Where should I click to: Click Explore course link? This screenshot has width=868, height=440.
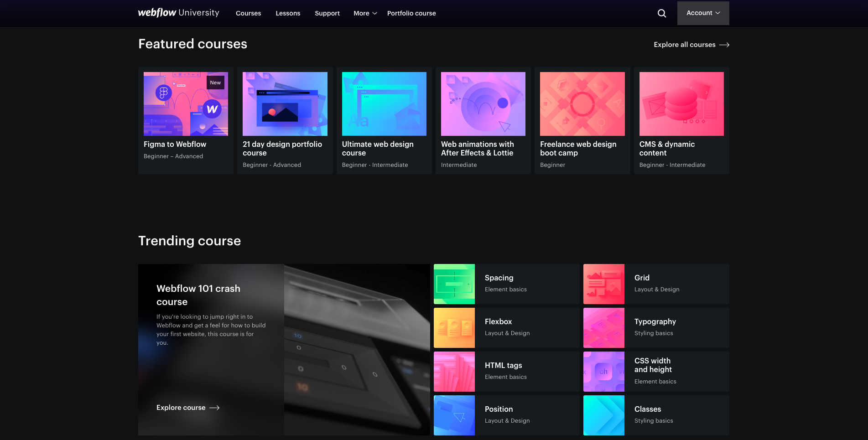click(x=188, y=408)
